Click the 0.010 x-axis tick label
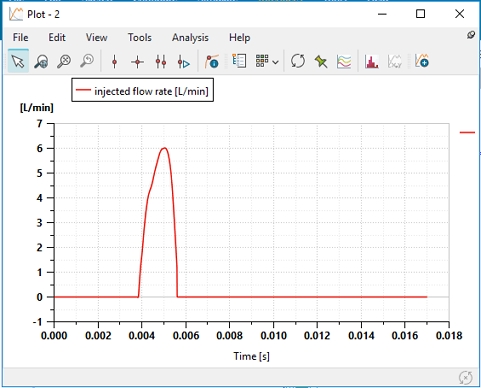This screenshot has width=481, height=388. coord(273,335)
